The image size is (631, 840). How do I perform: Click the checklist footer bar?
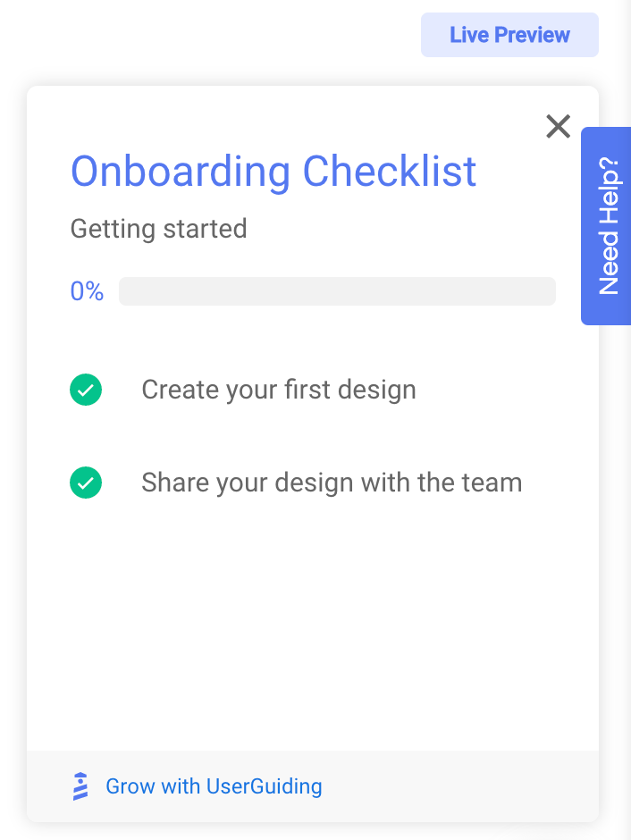[x=313, y=786]
